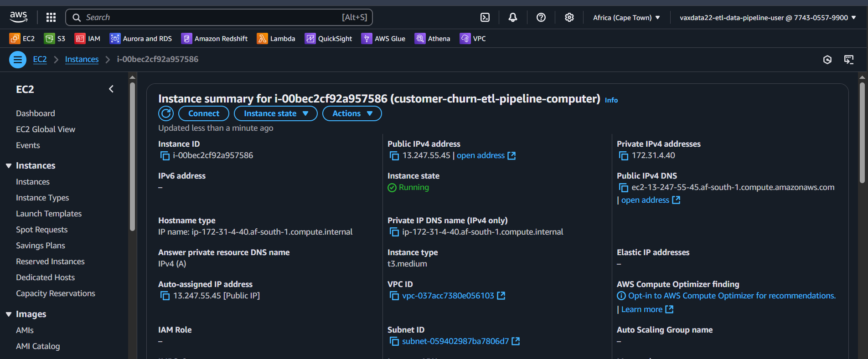Open the VPC favorites shortcut
This screenshot has height=359, width=868.
pos(473,39)
